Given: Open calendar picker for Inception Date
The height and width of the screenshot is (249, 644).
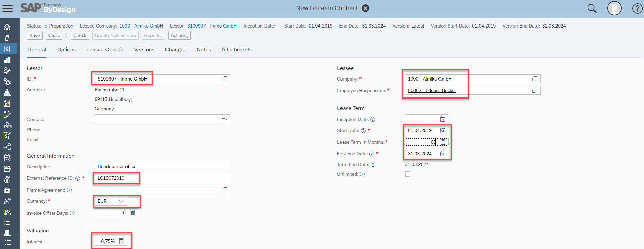Looking at the screenshot, I should pos(443,119).
